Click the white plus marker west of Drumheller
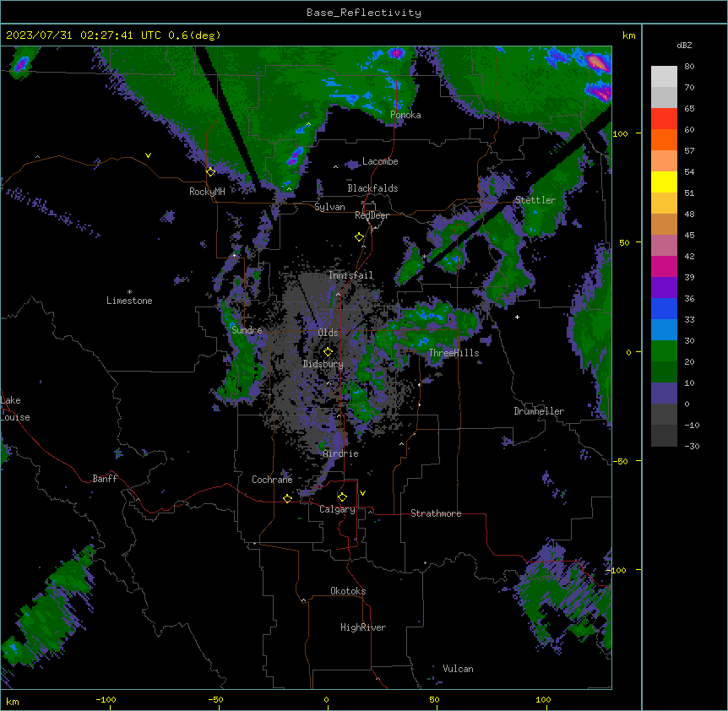The image size is (728, 711). [517, 317]
